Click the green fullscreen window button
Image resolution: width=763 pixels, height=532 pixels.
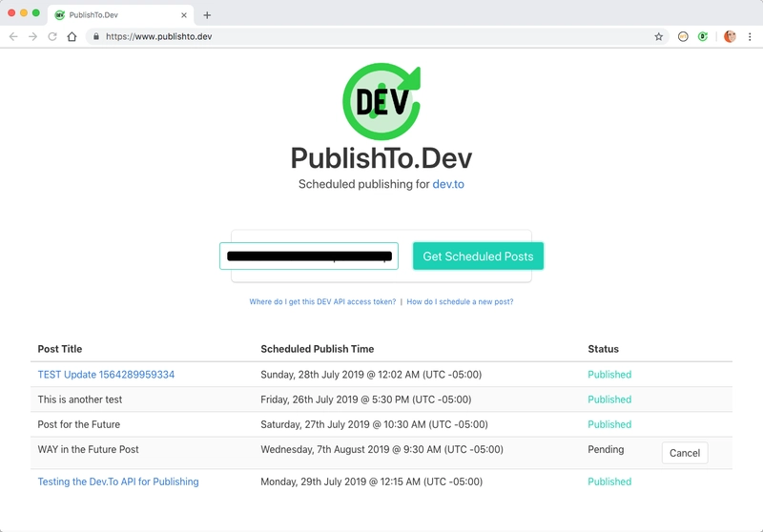click(x=36, y=13)
